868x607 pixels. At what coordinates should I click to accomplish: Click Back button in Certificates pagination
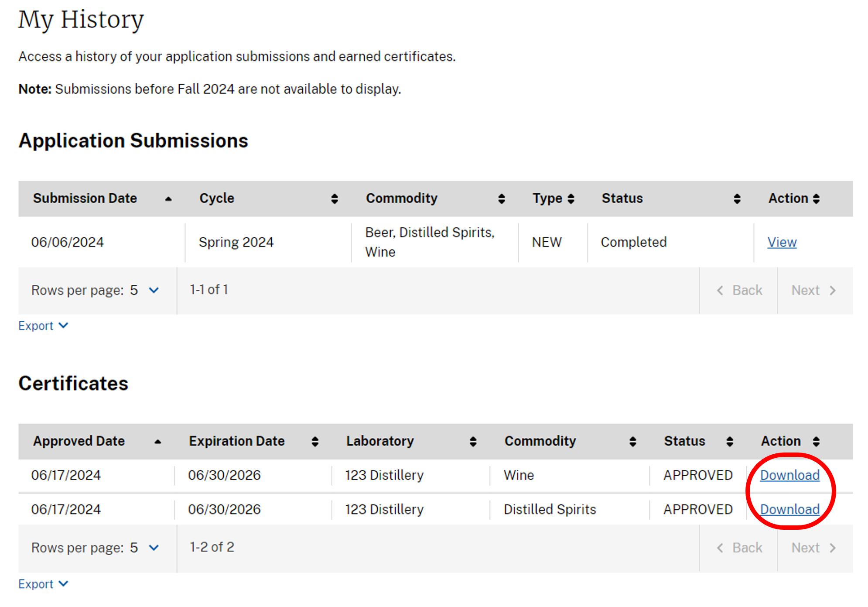pos(739,548)
